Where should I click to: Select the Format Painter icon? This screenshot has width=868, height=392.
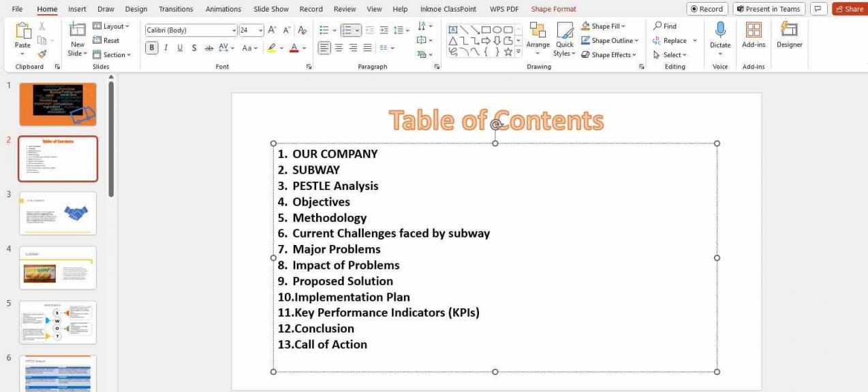(41, 53)
